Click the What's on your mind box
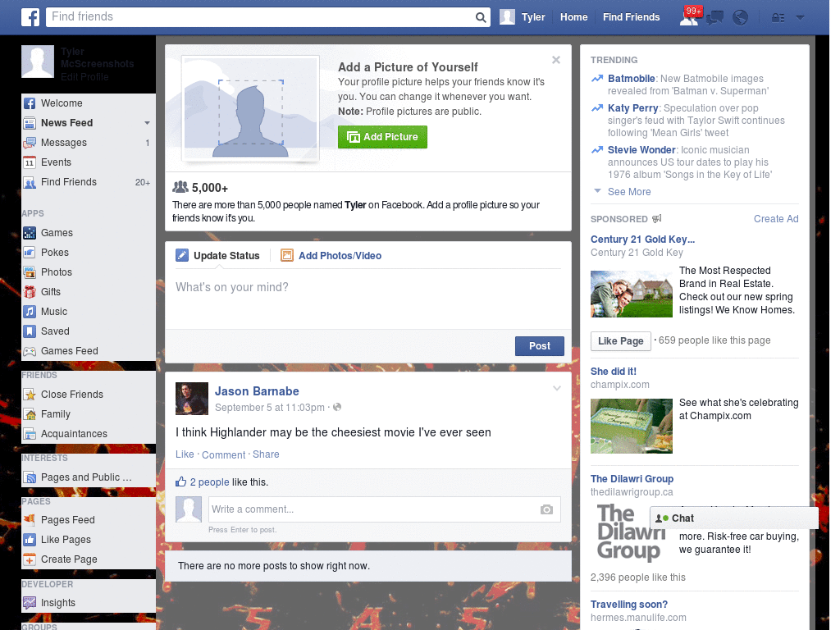840x630 pixels. [368, 297]
